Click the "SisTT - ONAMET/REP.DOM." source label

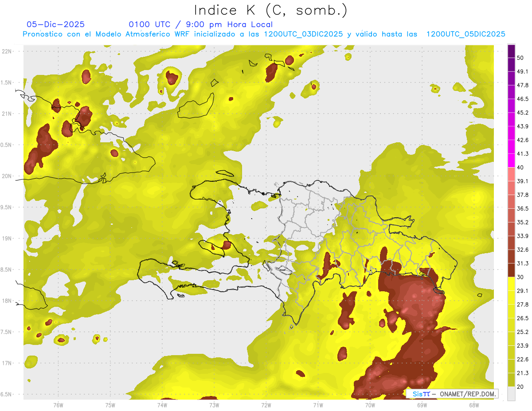451,394
